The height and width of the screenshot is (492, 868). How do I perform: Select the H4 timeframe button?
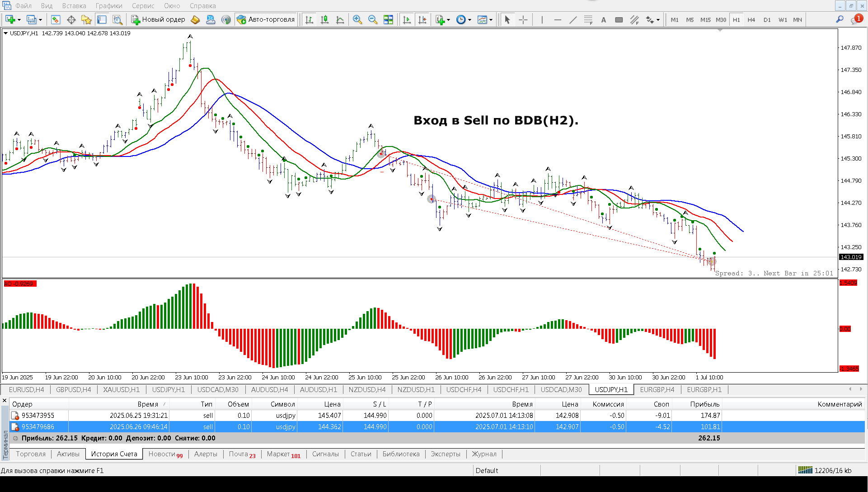[x=751, y=19]
